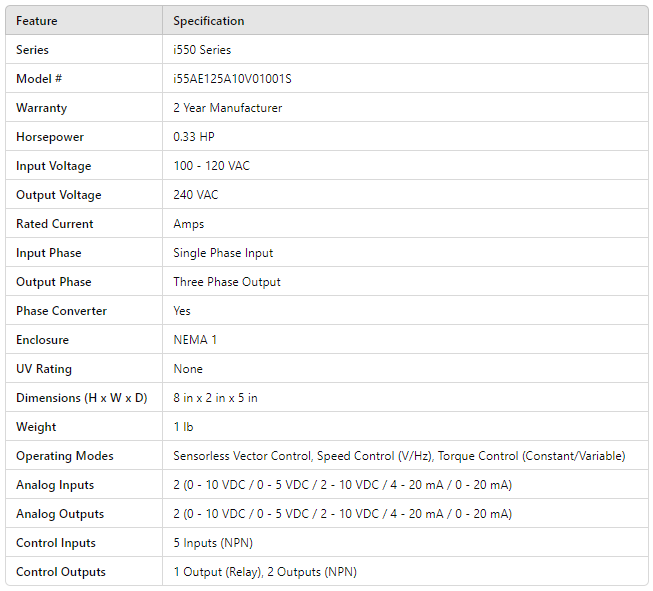Image resolution: width=653 pixels, height=591 pixels.
Task: Click the Operating Modes label
Action: (65, 456)
